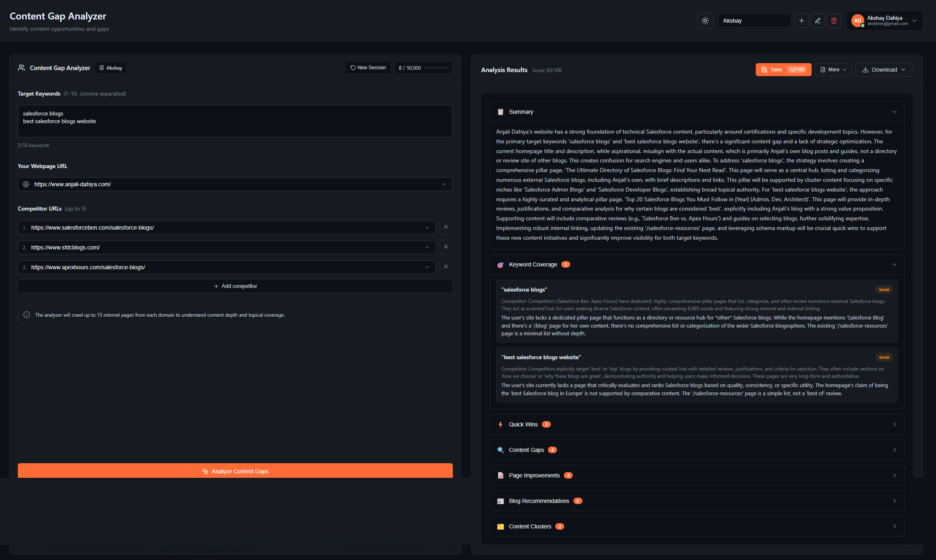
Task: Remove the sfdcblogs competitor URL
Action: pyautogui.click(x=446, y=247)
